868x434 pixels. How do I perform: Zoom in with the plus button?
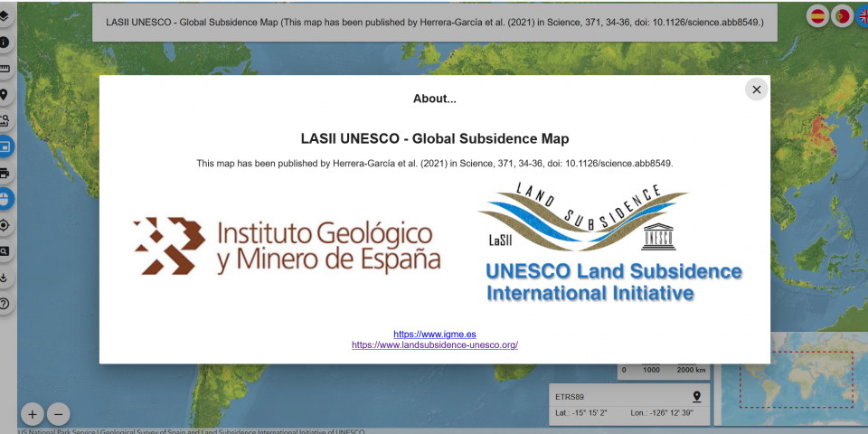click(33, 414)
